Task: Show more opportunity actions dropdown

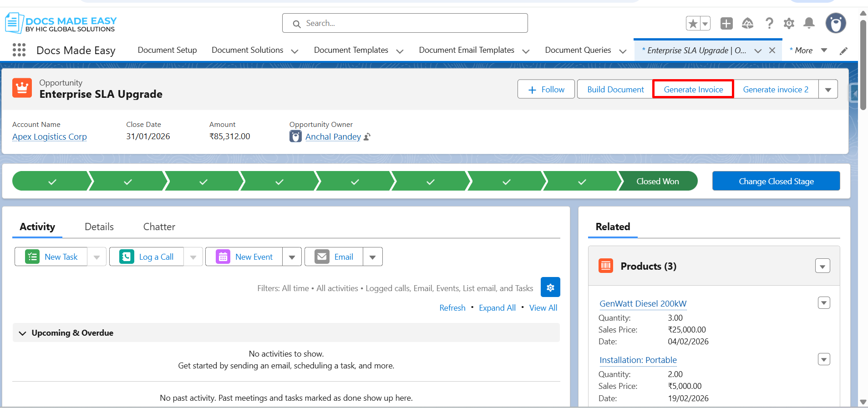Action: (828, 89)
